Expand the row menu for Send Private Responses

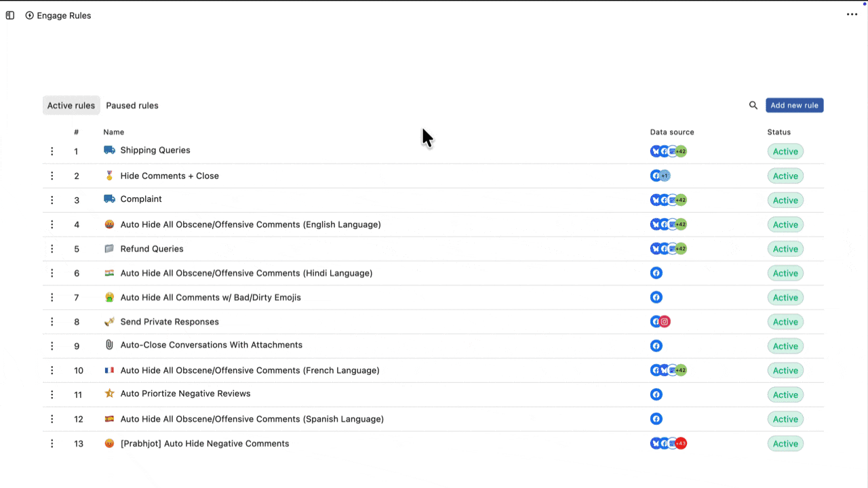coord(52,322)
